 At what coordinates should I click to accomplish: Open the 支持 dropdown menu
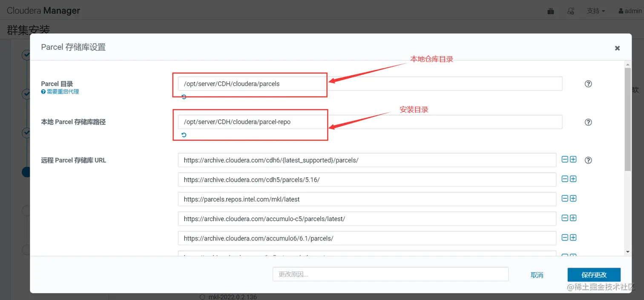click(596, 11)
